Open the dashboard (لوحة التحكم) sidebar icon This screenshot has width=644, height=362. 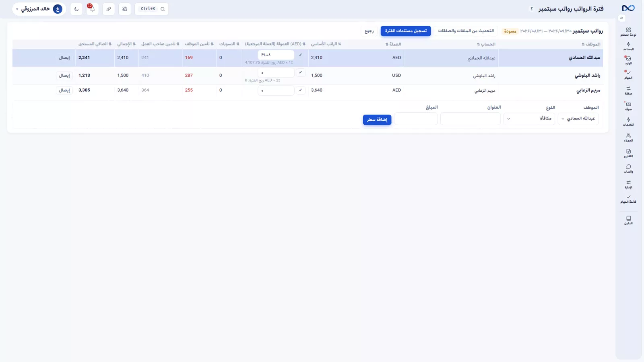628,32
